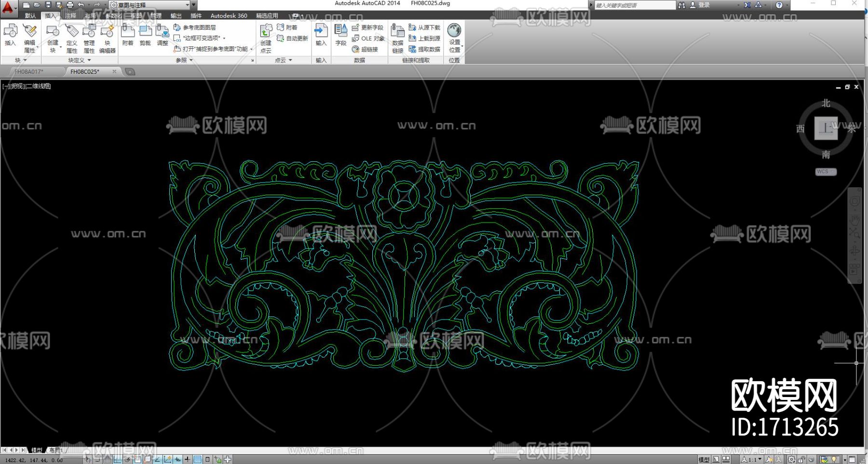The height and width of the screenshot is (464, 868).
Task: Switch to the 输出 ribbon tab
Action: pos(176,16)
